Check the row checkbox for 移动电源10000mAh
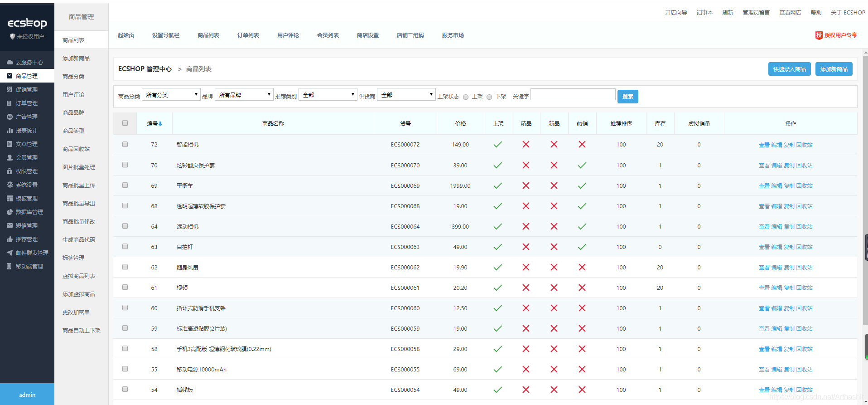 click(x=125, y=369)
